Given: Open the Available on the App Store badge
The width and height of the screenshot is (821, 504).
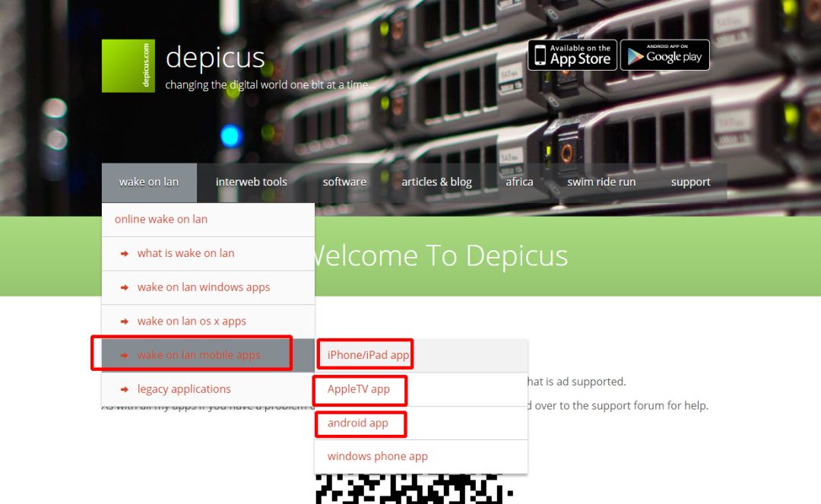Looking at the screenshot, I should click(x=572, y=55).
